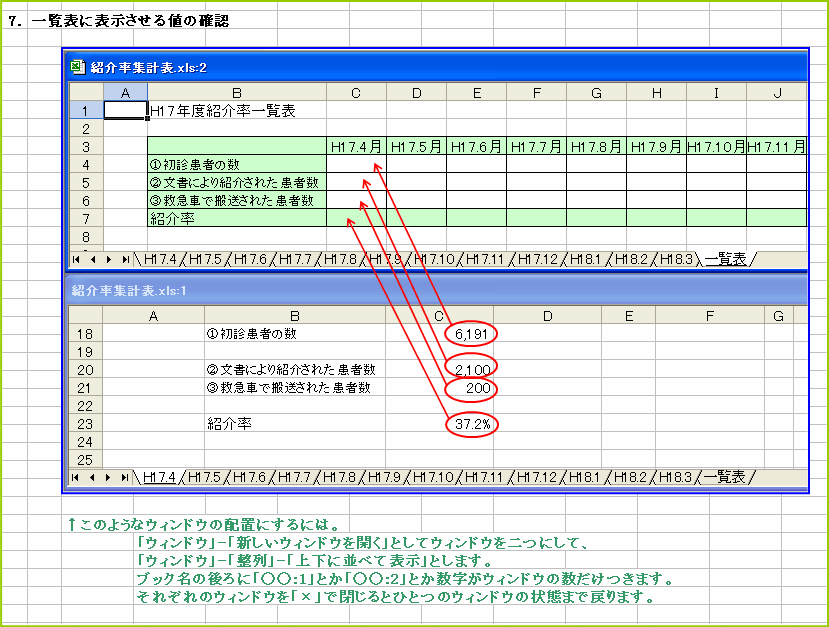The image size is (829, 627).
Task: Click the Excel workbook icon in 紹介率集計表.xls:2 title bar
Action: point(77,64)
